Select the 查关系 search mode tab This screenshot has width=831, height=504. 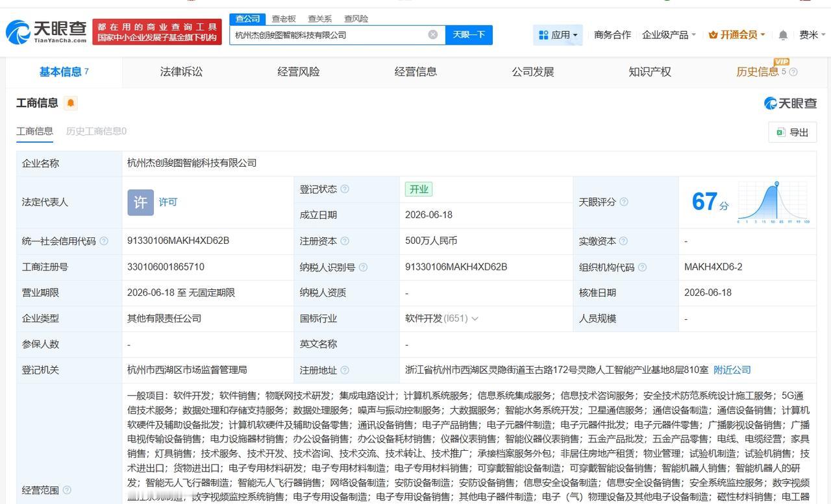[320, 19]
